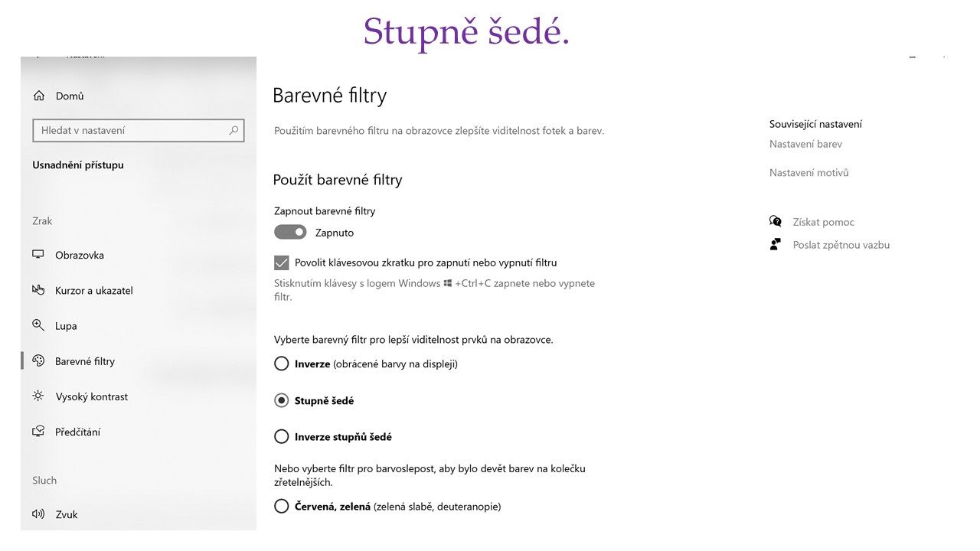Click the Domů home icon
Image resolution: width=980 pixels, height=551 pixels.
tap(39, 96)
